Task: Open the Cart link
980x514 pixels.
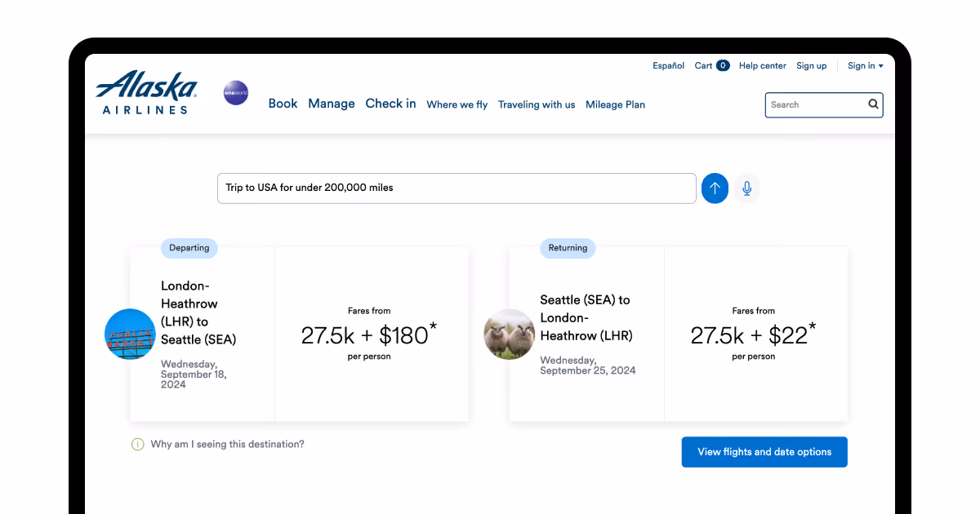Action: coord(703,66)
